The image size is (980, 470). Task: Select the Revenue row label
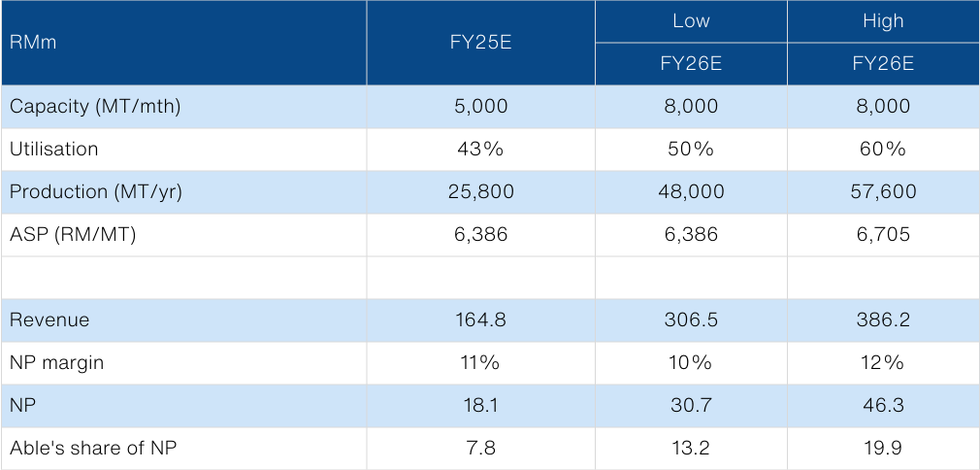[49, 320]
